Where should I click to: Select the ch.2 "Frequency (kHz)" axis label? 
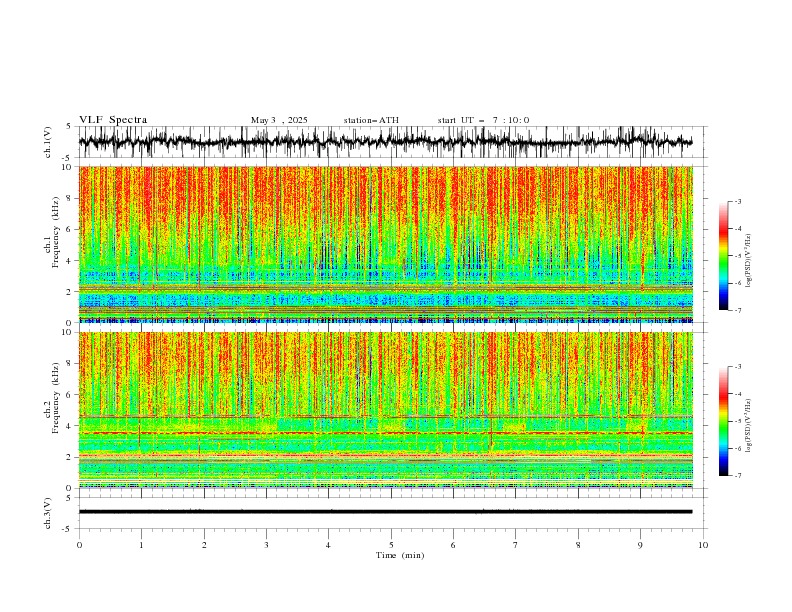click(x=55, y=398)
